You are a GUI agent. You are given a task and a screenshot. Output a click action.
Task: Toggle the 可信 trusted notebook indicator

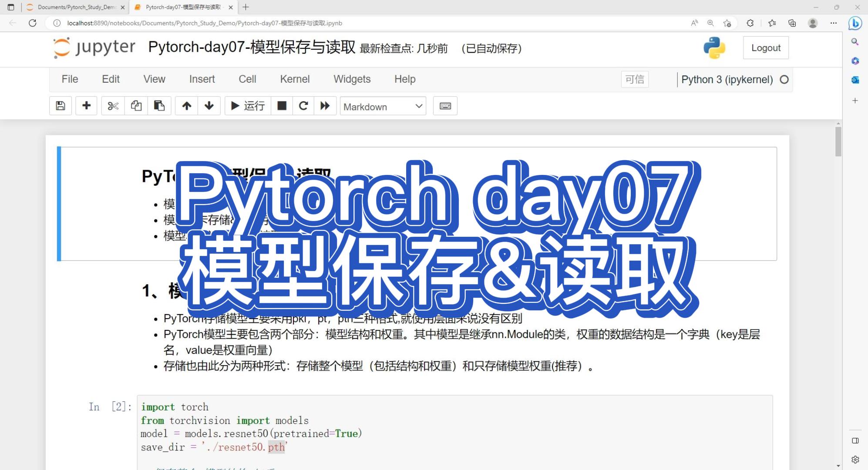click(634, 79)
